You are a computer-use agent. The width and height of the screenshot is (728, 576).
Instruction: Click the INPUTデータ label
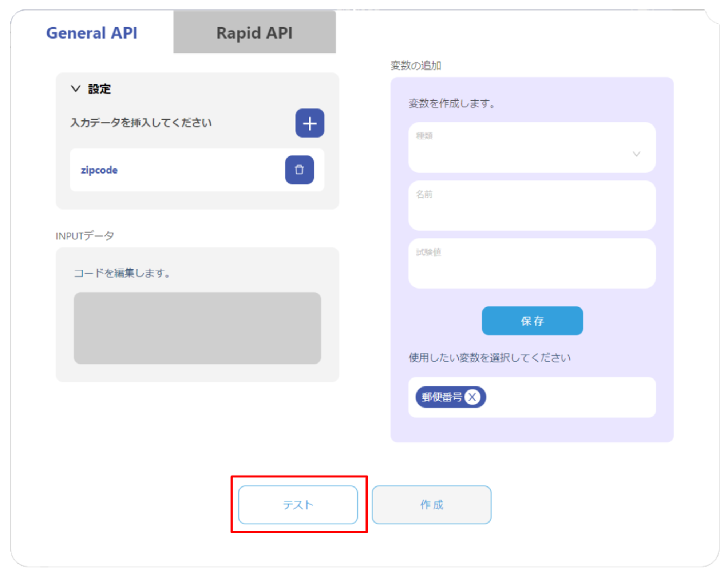(85, 236)
